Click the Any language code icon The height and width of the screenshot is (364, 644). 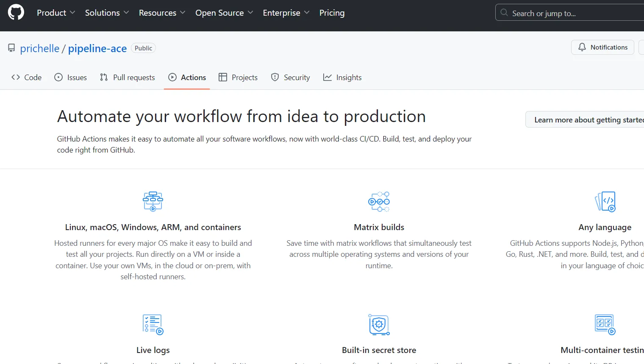pos(605,201)
